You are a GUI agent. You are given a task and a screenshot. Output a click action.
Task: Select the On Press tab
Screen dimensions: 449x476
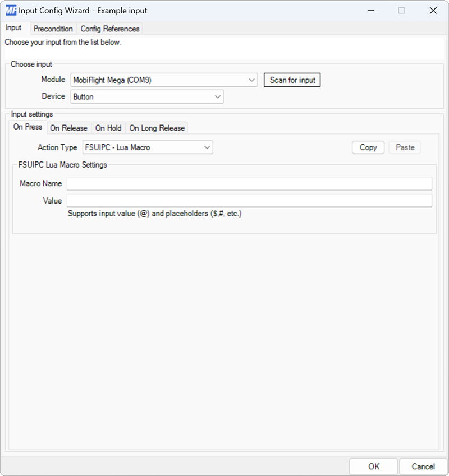27,127
